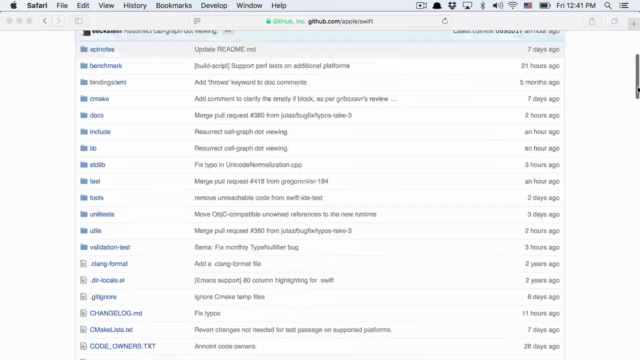Image resolution: width=640 pixels, height=360 pixels.
Task: Open the CMakeLists.txt file
Action: (x=111, y=329)
